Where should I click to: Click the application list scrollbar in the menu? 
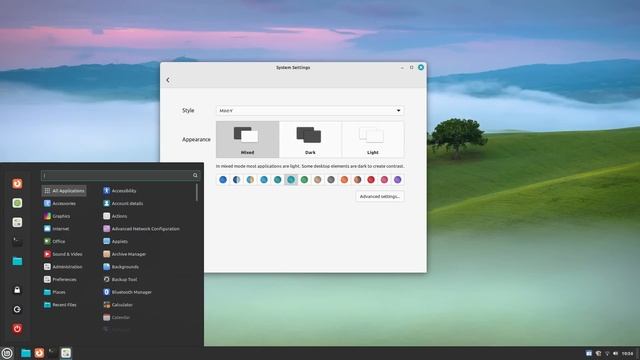point(197,192)
